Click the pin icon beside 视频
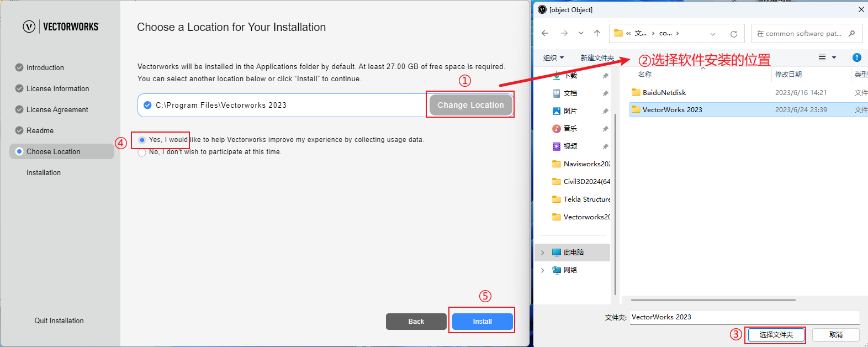The height and width of the screenshot is (347, 868). click(x=606, y=146)
